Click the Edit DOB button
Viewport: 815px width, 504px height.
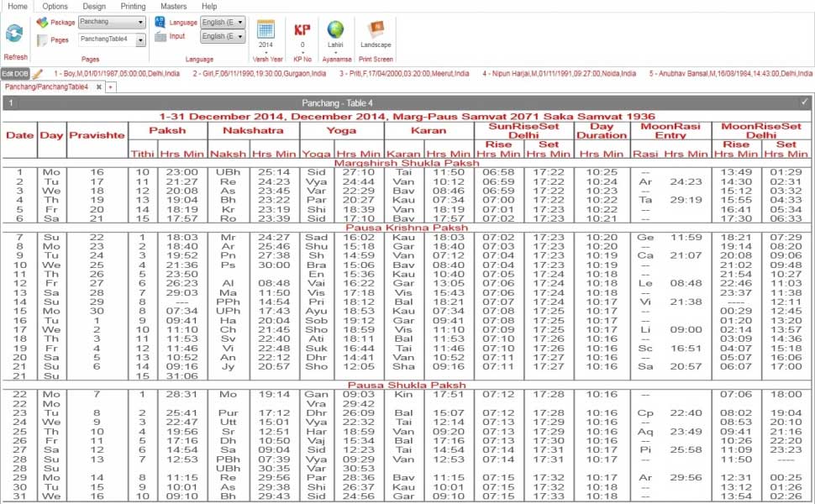coord(15,74)
